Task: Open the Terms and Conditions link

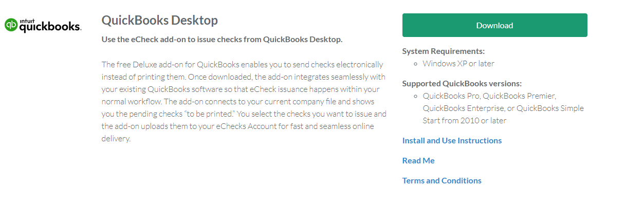Action: coord(442,180)
